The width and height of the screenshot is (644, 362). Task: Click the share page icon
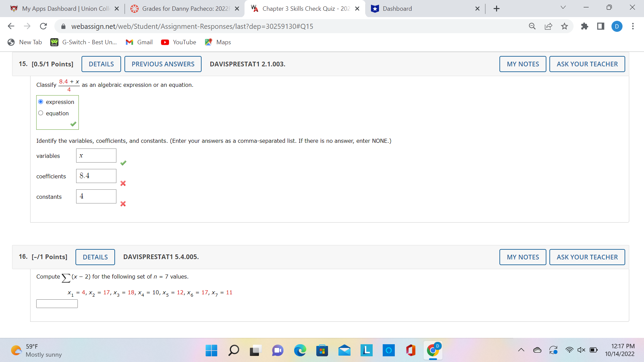(548, 26)
